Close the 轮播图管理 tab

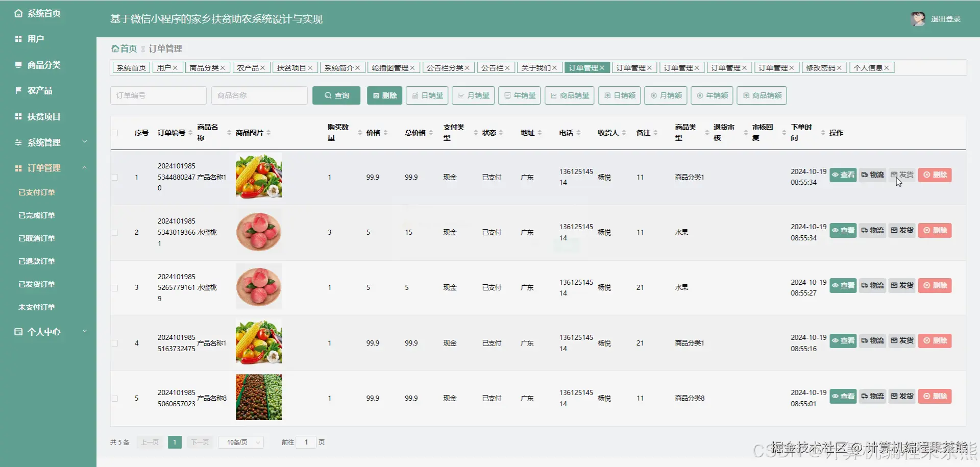click(x=412, y=68)
